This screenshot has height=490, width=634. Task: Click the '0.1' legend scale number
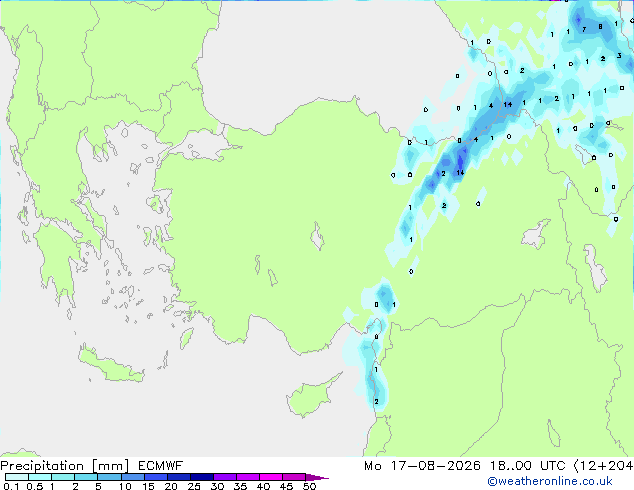11,486
